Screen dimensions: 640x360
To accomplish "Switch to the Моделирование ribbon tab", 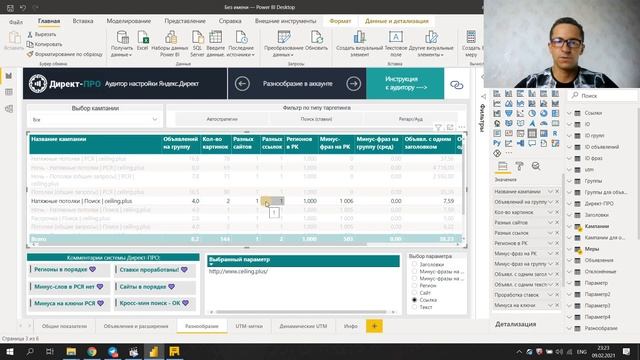I will click(x=129, y=21).
